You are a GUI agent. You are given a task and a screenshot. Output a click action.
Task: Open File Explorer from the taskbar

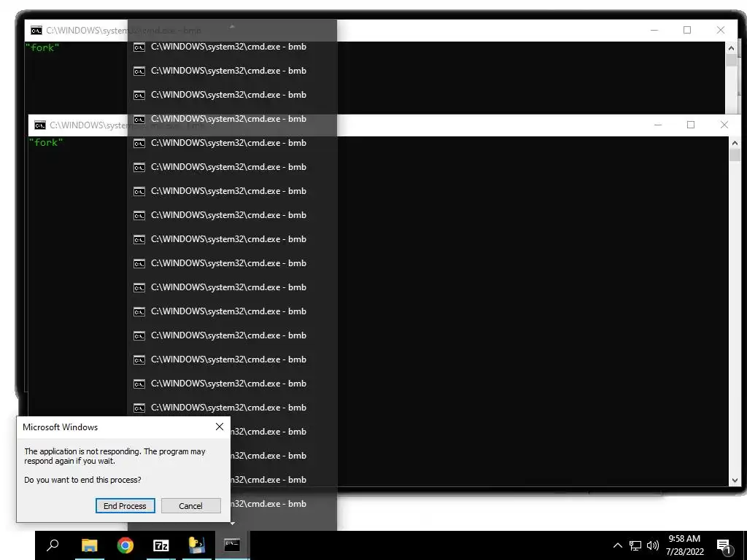[89, 545]
